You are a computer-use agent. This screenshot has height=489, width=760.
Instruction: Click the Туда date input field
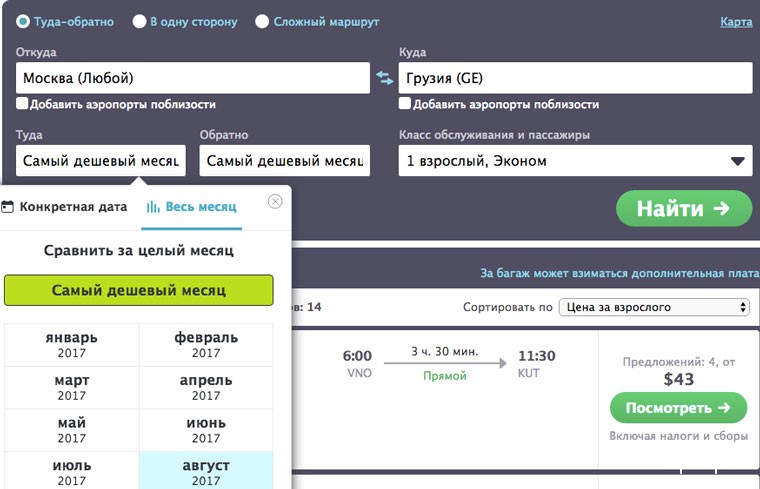[101, 160]
